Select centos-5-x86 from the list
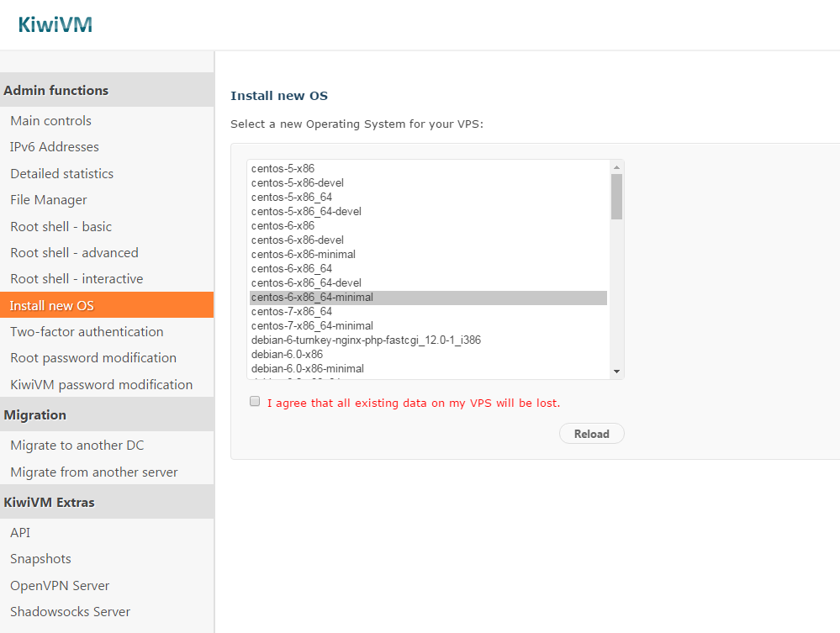 coord(429,169)
